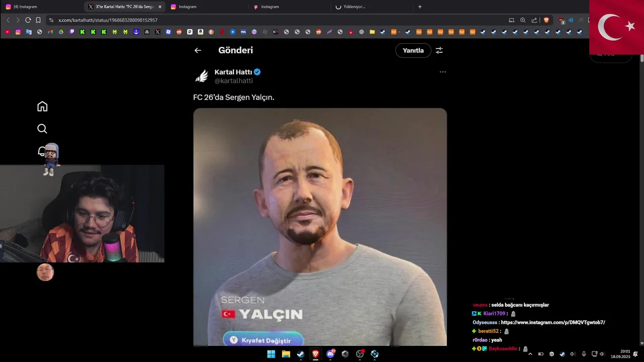Click the browser forward arrow
The height and width of the screenshot is (362, 644).
(18, 20)
